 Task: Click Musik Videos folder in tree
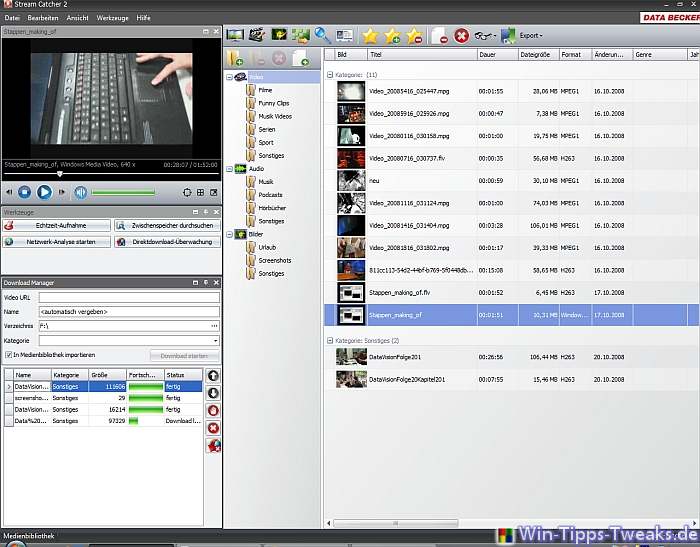tap(275, 116)
